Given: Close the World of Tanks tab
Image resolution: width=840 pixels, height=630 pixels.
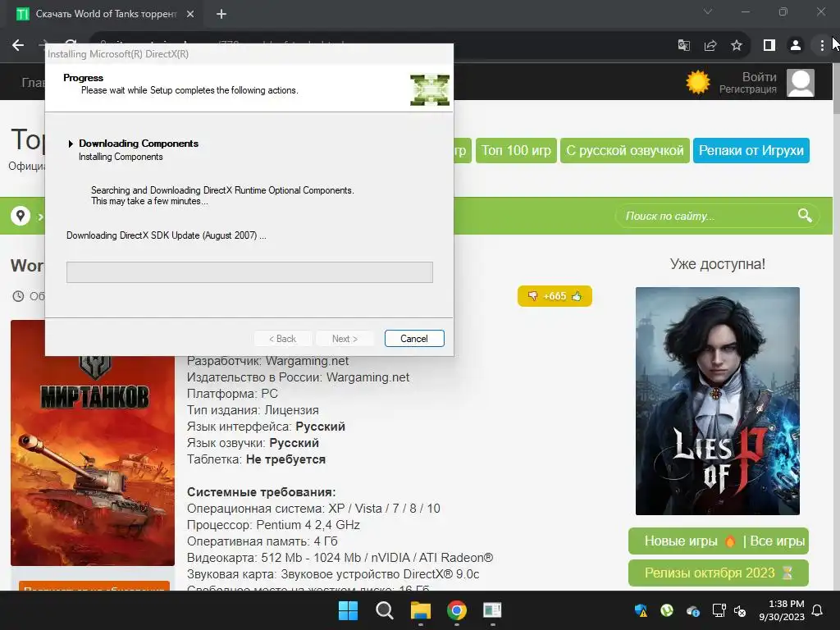Looking at the screenshot, I should coord(190,14).
